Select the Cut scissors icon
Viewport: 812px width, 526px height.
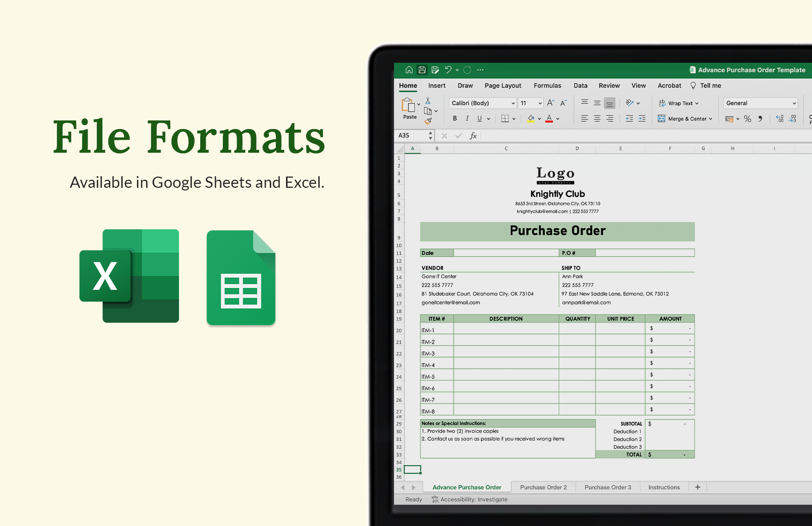click(x=428, y=100)
